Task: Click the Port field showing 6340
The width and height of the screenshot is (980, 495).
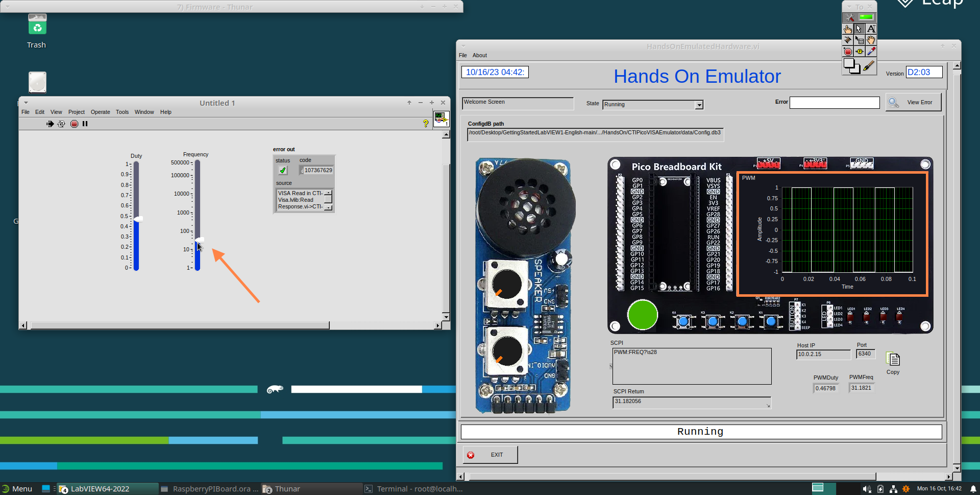Action: pyautogui.click(x=866, y=353)
